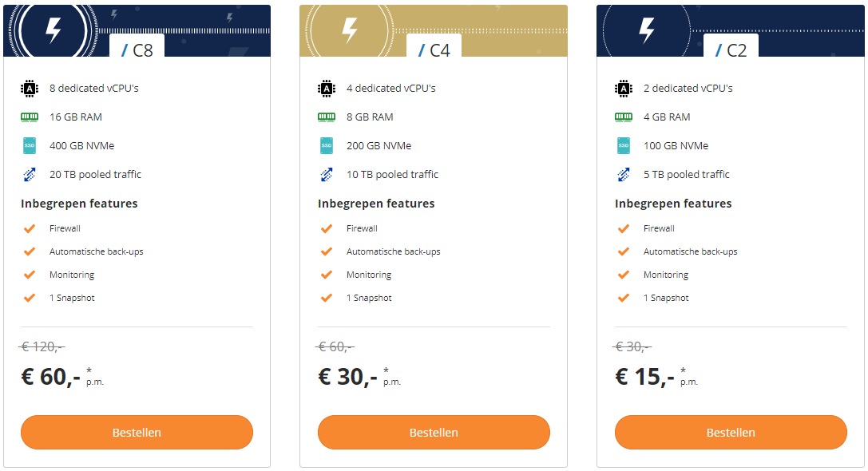Click the SSD storage icon in C4 plan

[x=327, y=146]
